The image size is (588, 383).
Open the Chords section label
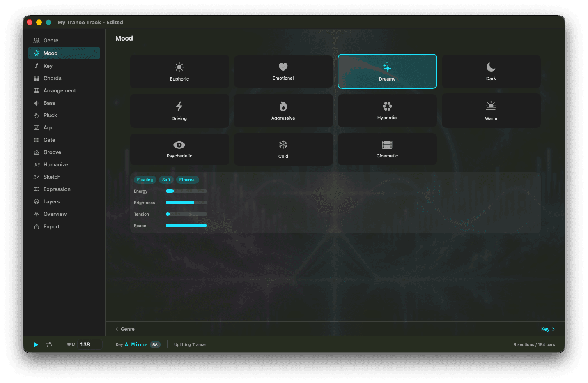(53, 78)
